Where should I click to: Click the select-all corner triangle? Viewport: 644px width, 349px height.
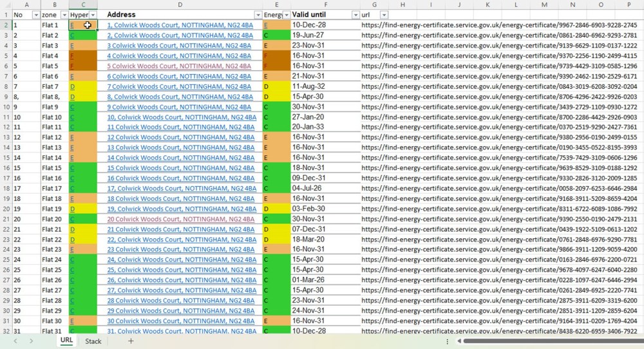coord(6,5)
